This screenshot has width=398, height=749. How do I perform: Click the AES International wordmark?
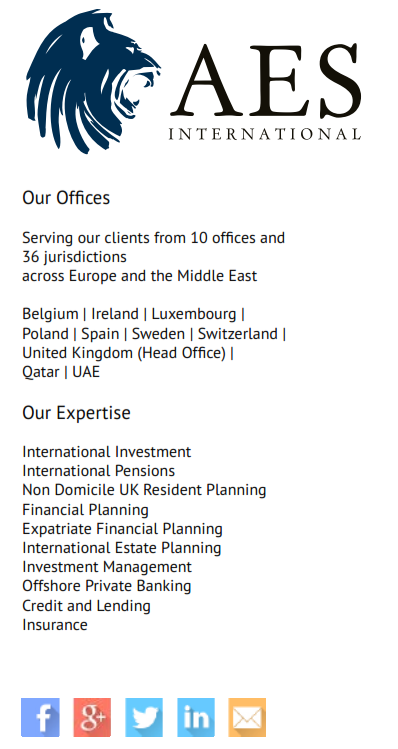265,91
